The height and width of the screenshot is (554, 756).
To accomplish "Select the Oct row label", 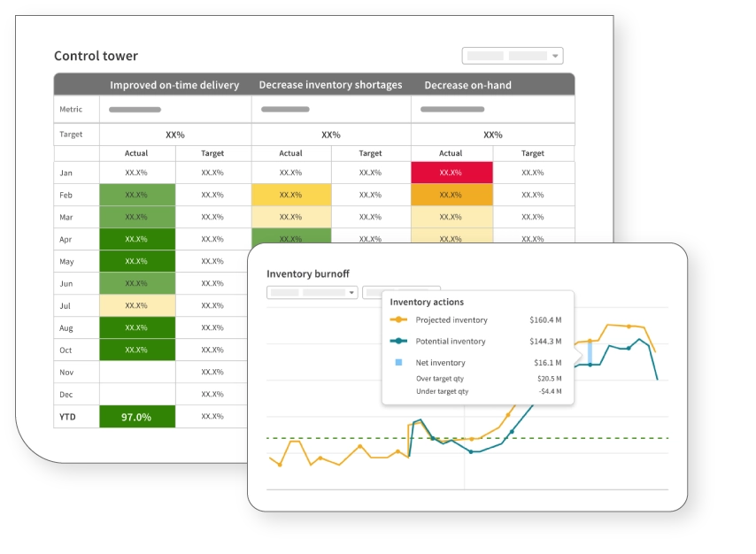I will tap(66, 350).
